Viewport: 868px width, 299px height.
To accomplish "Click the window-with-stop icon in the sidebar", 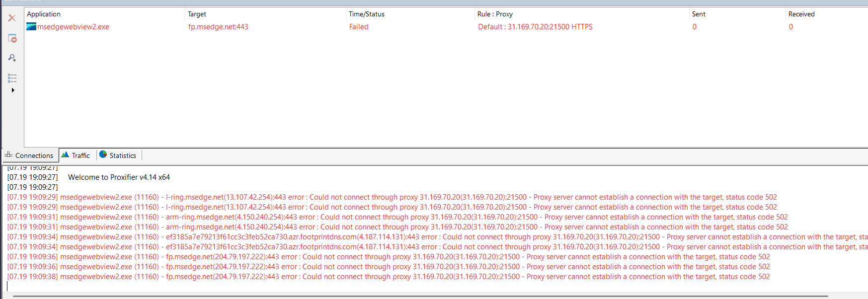I will [x=12, y=38].
